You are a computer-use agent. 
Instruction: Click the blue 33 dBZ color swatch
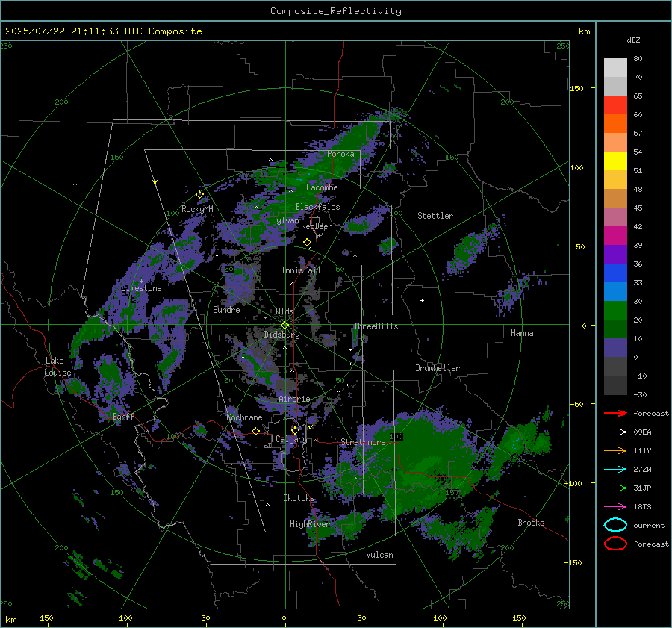[x=615, y=273]
